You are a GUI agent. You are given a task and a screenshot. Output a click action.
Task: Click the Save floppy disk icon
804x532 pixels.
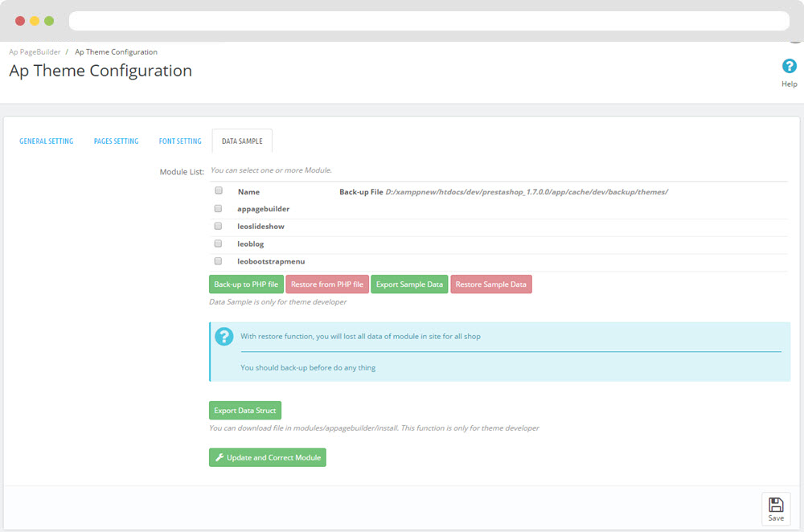(x=776, y=505)
